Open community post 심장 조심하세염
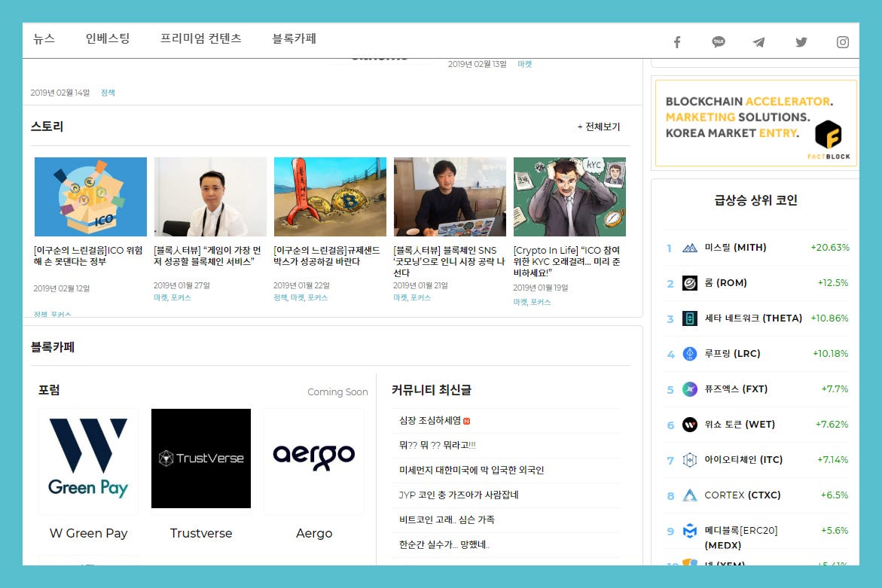This screenshot has height=588, width=882. 430,420
